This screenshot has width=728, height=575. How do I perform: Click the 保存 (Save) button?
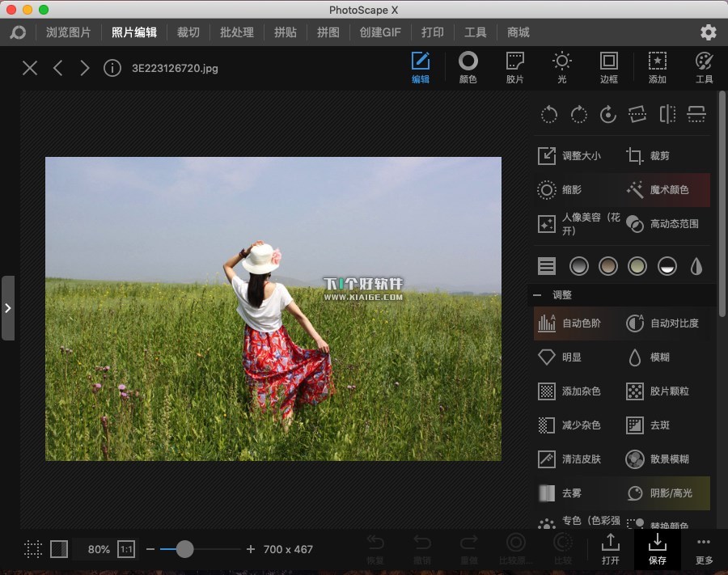(x=658, y=549)
